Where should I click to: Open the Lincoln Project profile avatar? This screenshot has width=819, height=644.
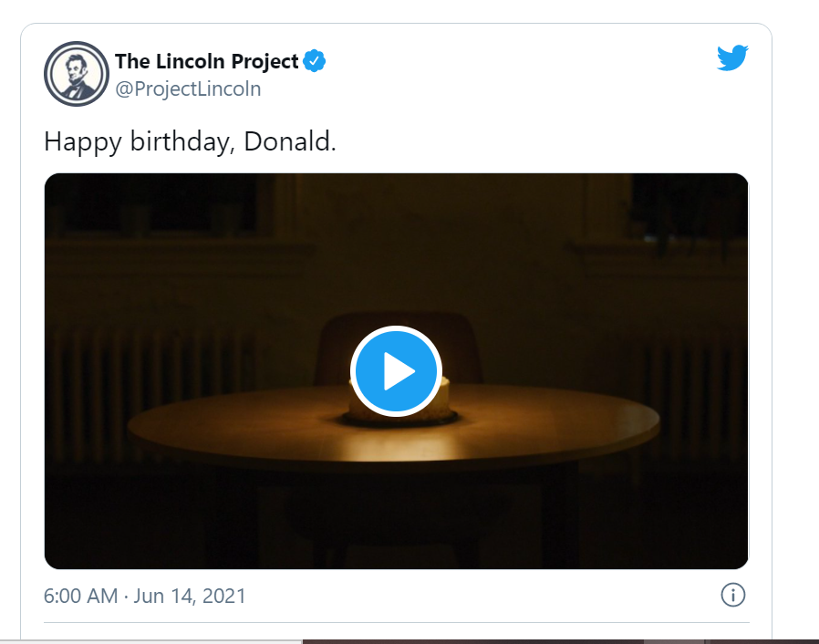[76, 74]
